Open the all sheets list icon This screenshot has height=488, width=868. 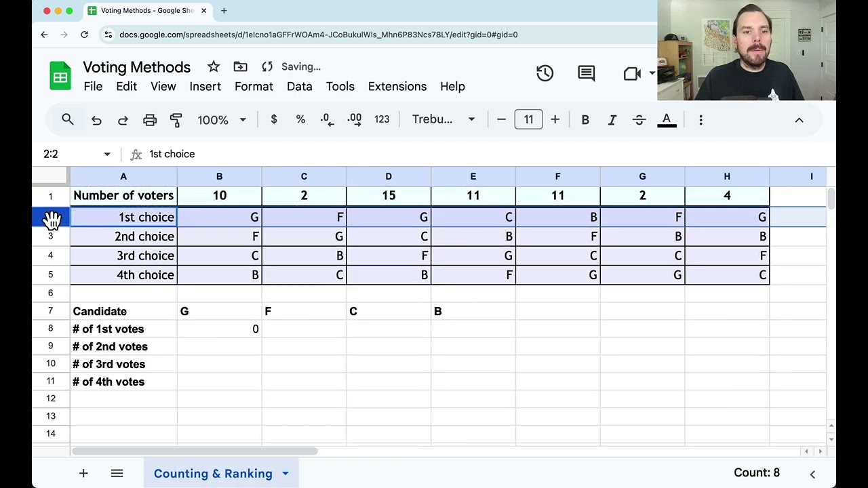(x=117, y=474)
